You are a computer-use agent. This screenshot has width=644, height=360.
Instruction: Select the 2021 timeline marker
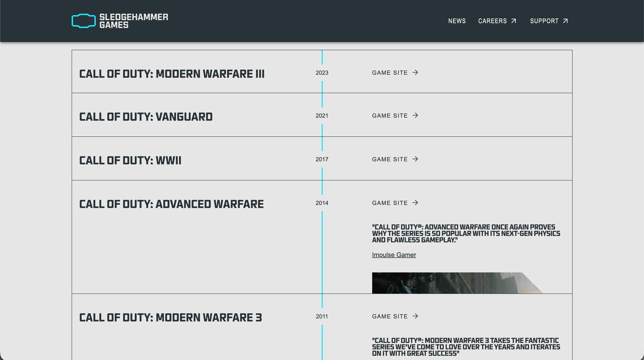(x=322, y=116)
